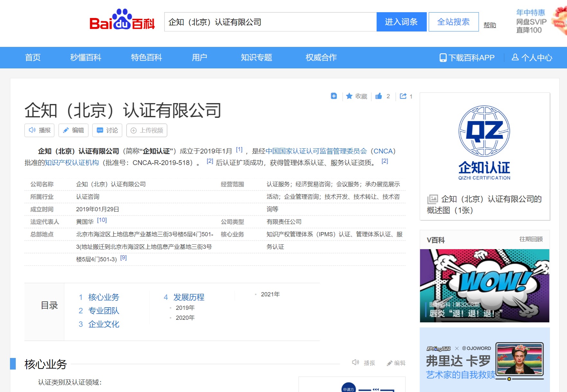
Task: Jump to 2021年 subsection in contents
Action: pyautogui.click(x=270, y=294)
